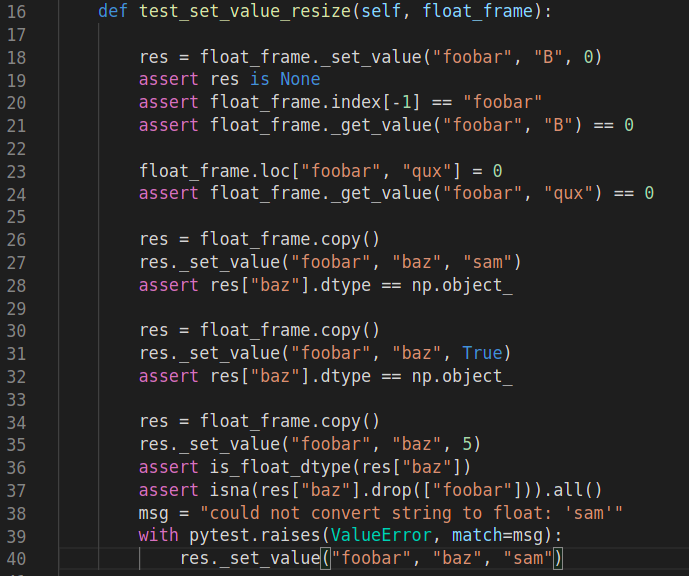Click 'drop' on line 37

(392, 490)
